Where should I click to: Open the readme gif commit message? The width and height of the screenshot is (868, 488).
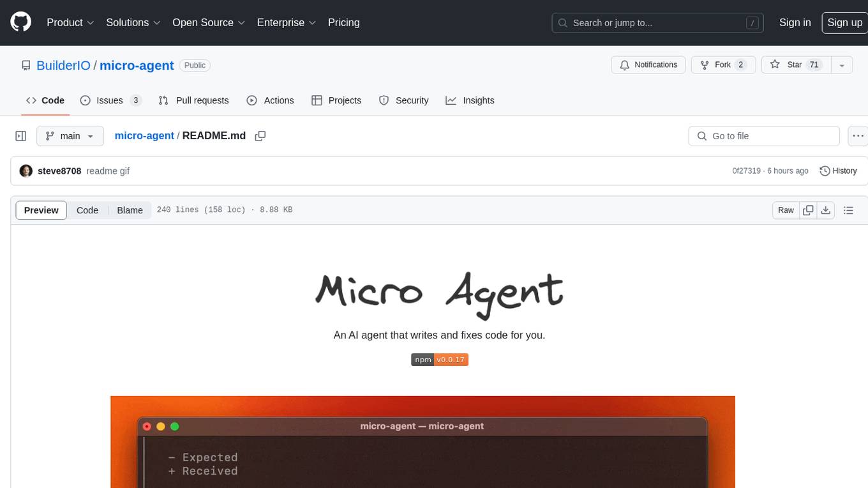(108, 171)
